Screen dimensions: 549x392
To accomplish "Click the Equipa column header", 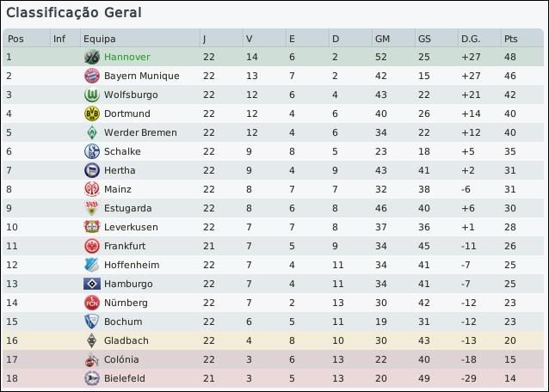I will point(99,39).
